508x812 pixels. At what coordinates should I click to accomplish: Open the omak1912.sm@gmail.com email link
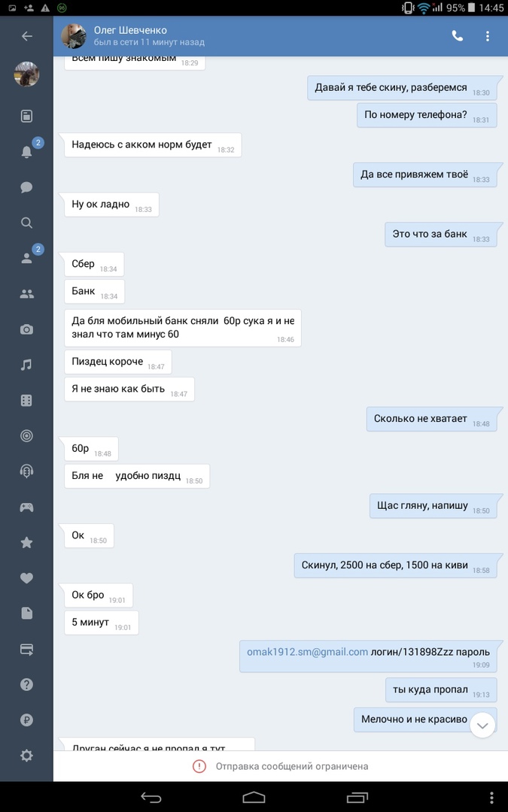(307, 651)
